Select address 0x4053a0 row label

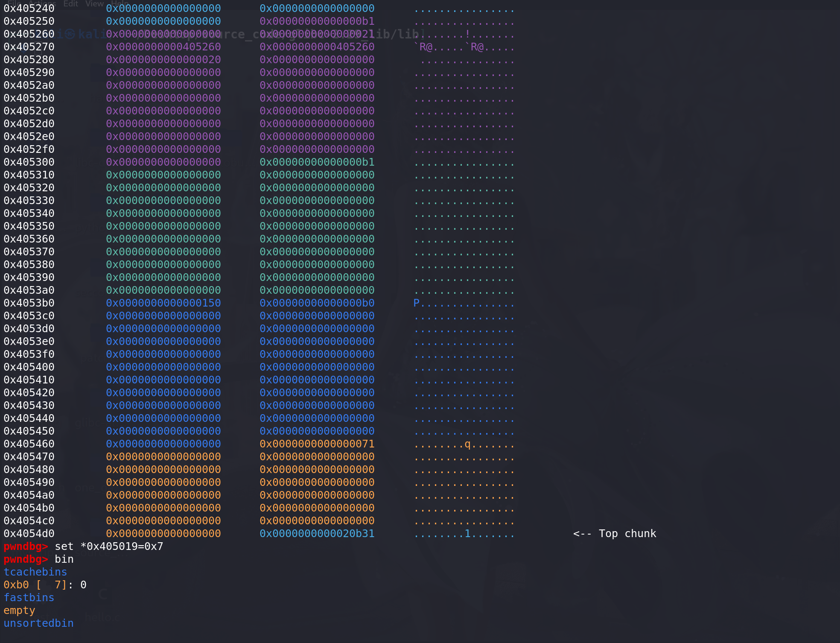pyautogui.click(x=29, y=290)
